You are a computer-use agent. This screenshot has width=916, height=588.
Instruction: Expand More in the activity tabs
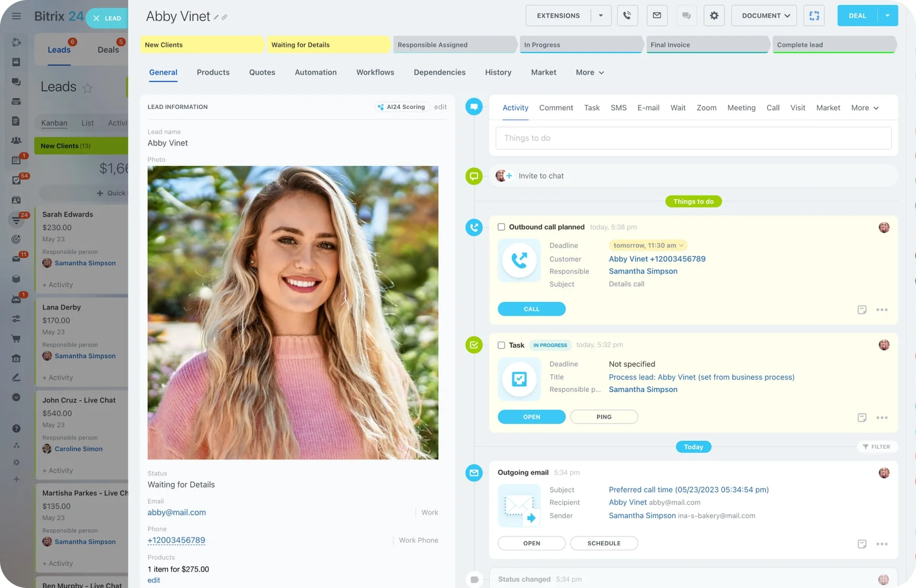pos(865,108)
